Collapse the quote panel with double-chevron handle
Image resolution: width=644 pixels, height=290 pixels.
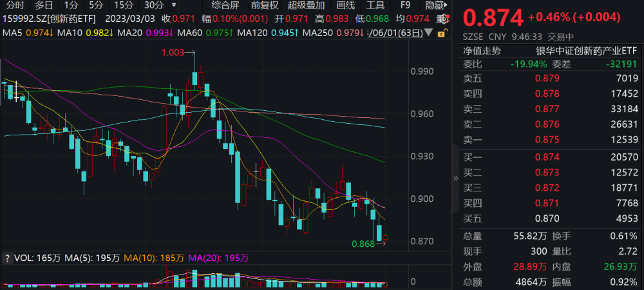tap(455, 179)
